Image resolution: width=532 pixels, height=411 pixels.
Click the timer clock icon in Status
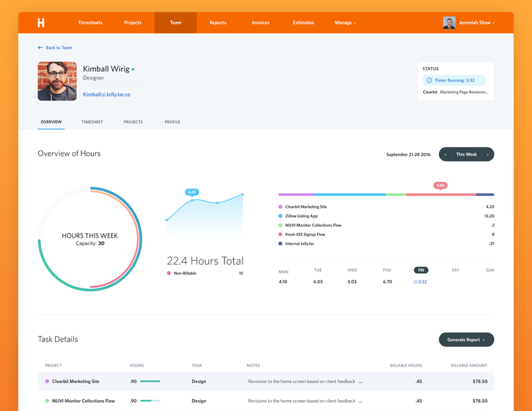click(x=429, y=80)
